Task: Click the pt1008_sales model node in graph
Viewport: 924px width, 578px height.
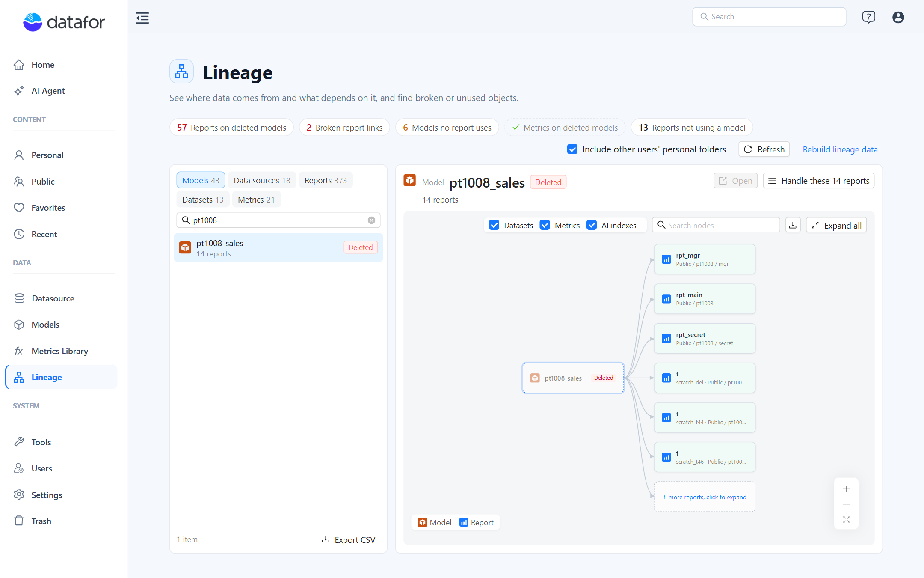Action: point(573,378)
